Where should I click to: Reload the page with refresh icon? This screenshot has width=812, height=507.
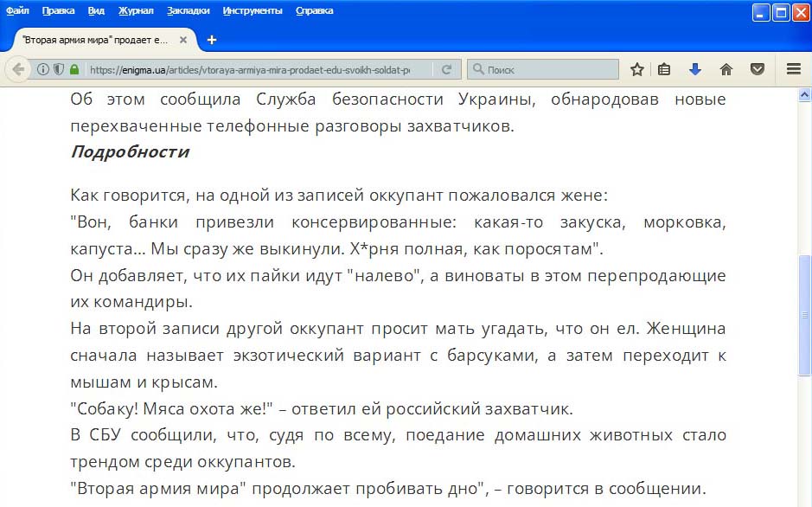(x=446, y=69)
